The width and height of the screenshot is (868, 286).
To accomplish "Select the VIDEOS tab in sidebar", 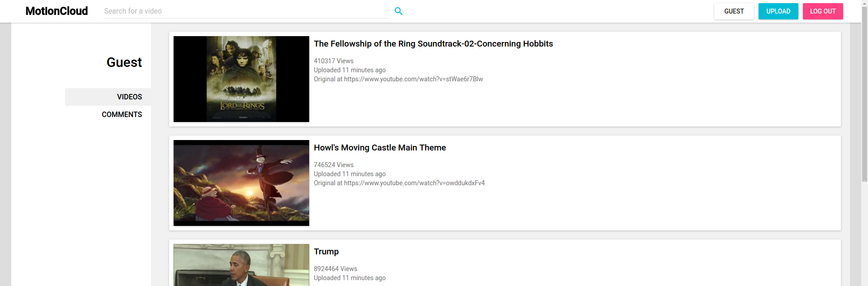I will click(x=108, y=97).
